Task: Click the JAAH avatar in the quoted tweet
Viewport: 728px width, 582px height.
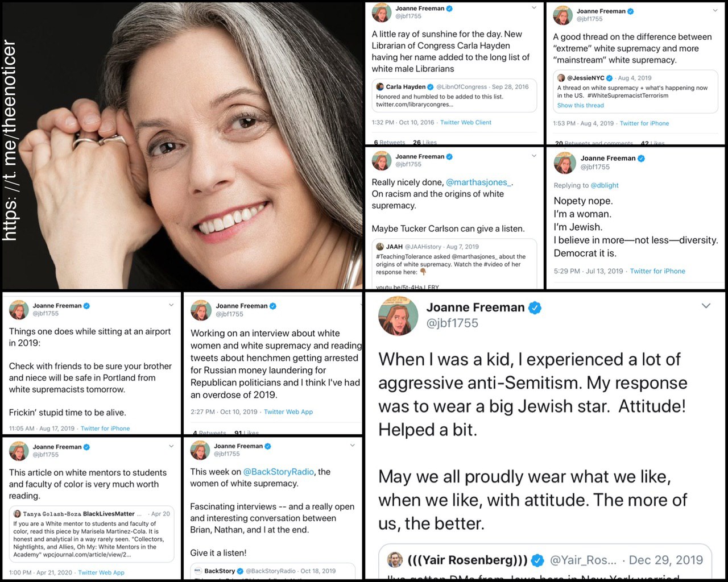Action: pos(380,247)
